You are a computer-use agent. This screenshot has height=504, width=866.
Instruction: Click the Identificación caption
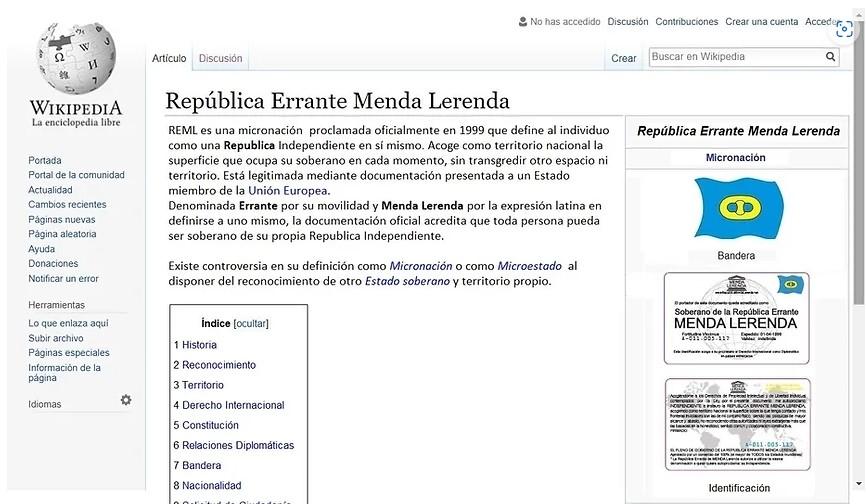739,488
